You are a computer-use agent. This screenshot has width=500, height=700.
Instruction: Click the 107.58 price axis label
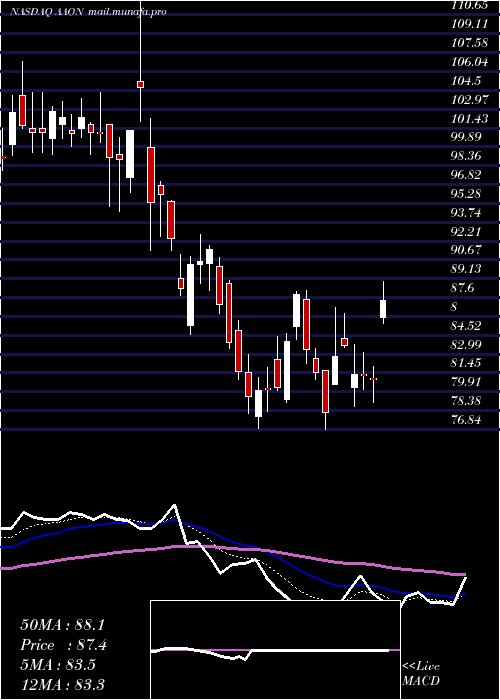(x=470, y=43)
